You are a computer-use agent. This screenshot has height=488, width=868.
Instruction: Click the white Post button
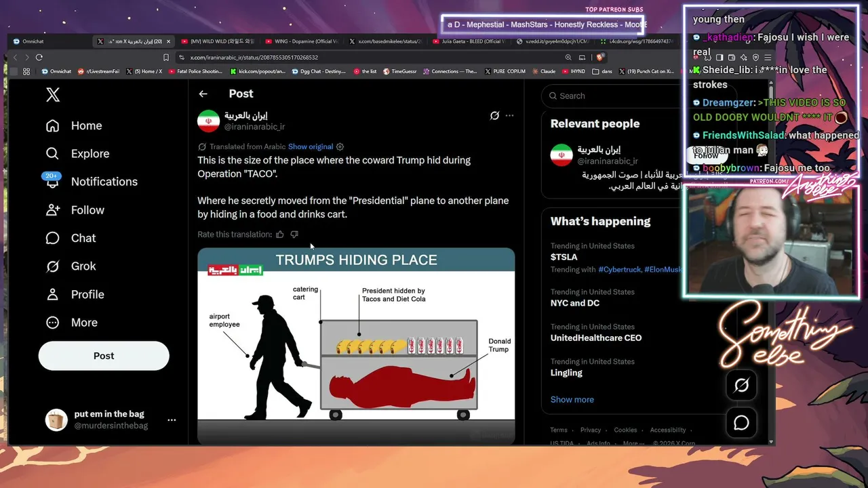point(104,356)
